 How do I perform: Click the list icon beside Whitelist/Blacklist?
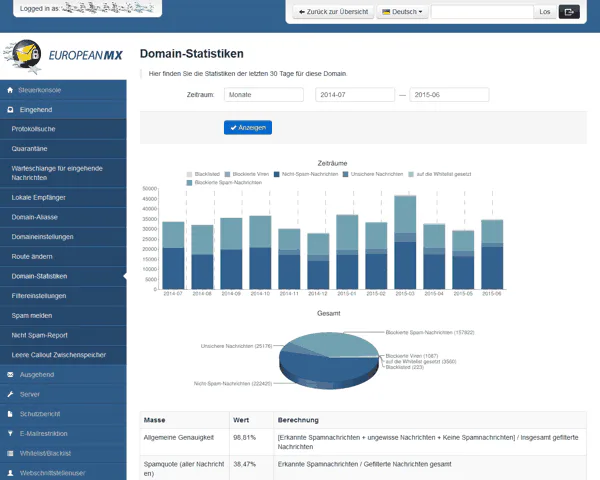(x=10, y=453)
